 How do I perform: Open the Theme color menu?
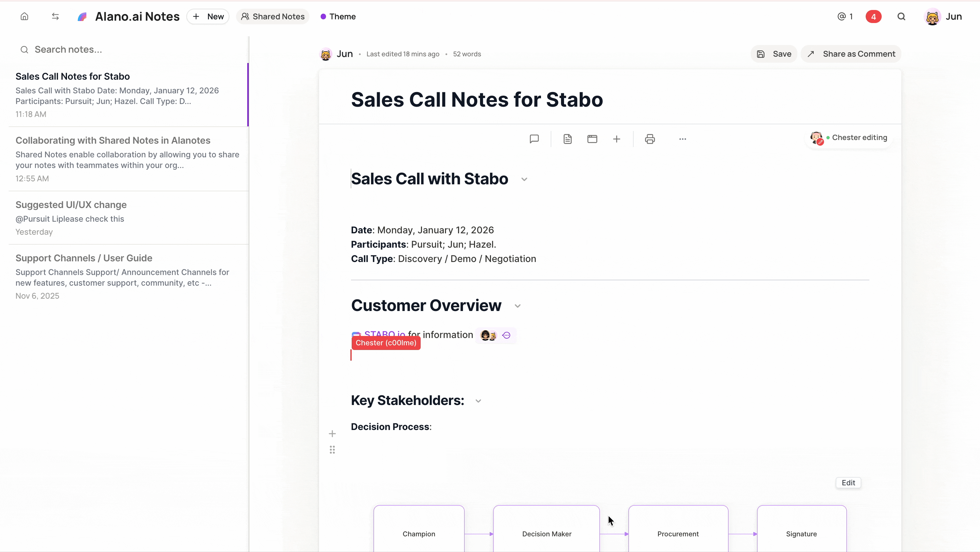tap(338, 16)
